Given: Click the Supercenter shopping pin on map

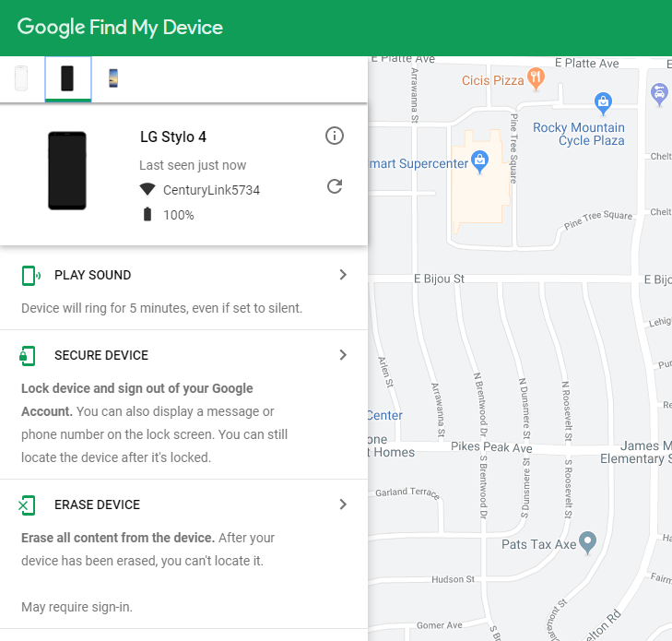Looking at the screenshot, I should [x=479, y=161].
